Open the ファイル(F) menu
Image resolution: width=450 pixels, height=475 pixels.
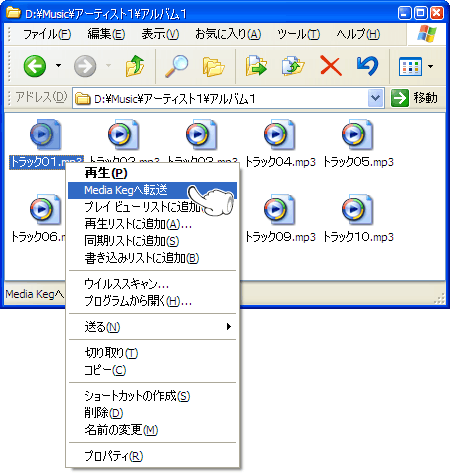(x=47, y=34)
